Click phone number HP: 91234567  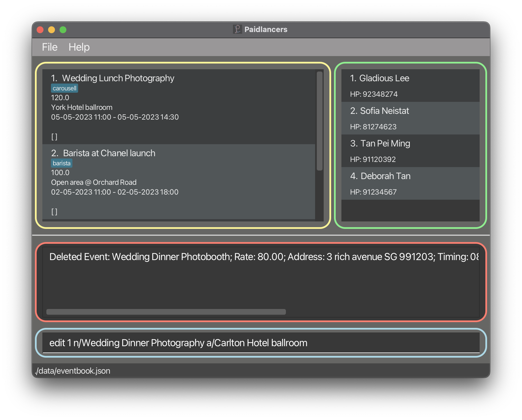373,192
